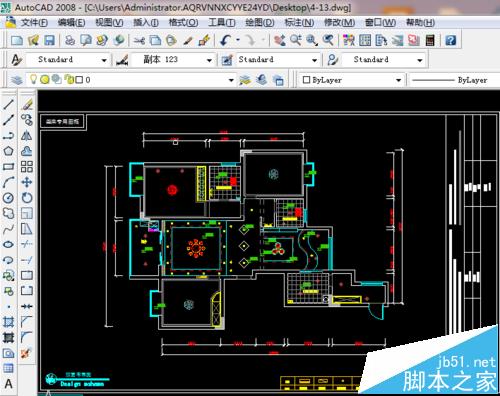Viewport: 500px width, 396px height.
Task: Open the 修改(M) menu
Action: (339, 23)
